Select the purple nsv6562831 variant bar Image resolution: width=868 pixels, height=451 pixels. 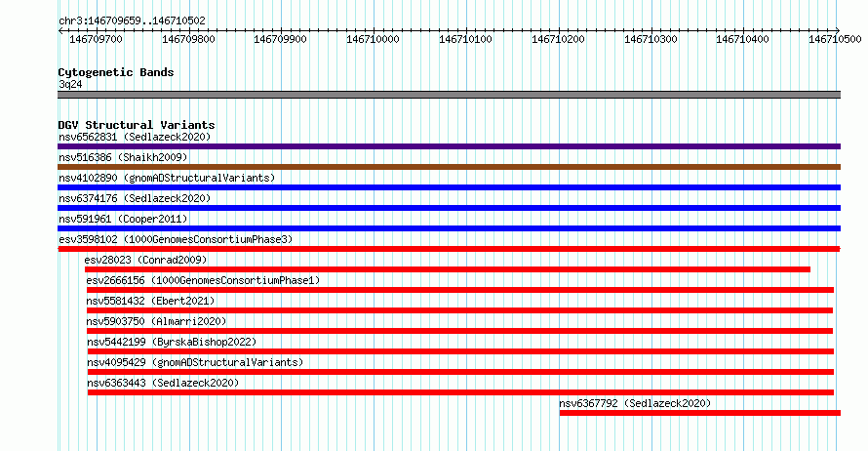click(x=449, y=146)
